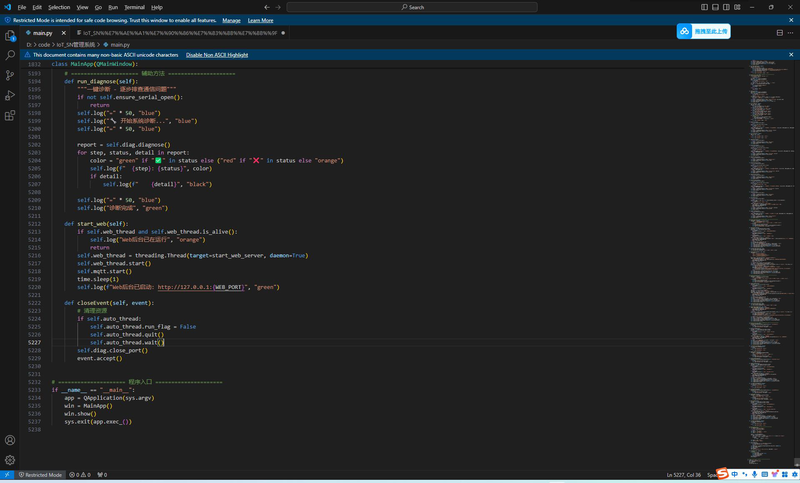Screen dimensions: 800x483
Task: Go forward with the navigation arrow
Action: 278,7
